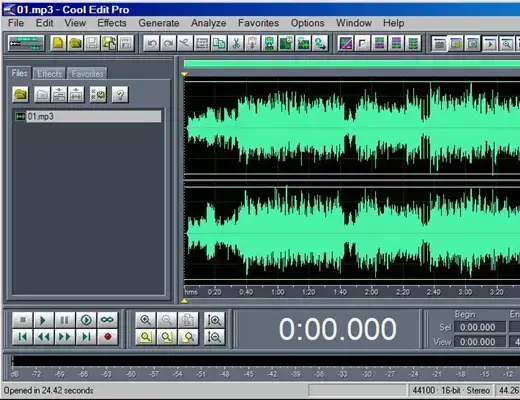Click the Go to End transport button
520x400 pixels.
point(86,337)
